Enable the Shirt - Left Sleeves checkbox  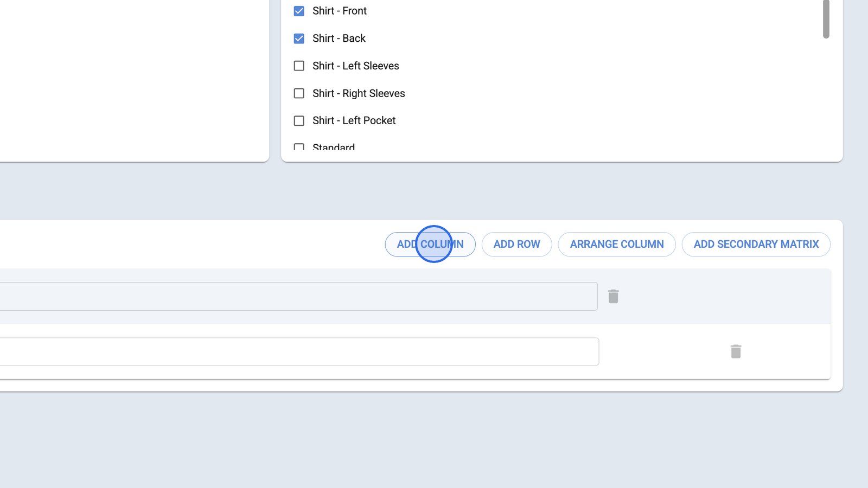[299, 66]
